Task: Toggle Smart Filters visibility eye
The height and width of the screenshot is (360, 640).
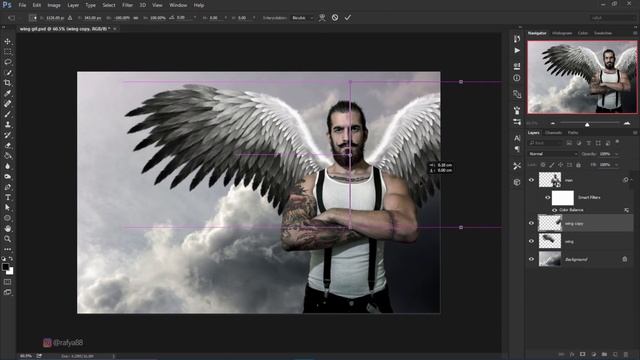Action: [548, 198]
